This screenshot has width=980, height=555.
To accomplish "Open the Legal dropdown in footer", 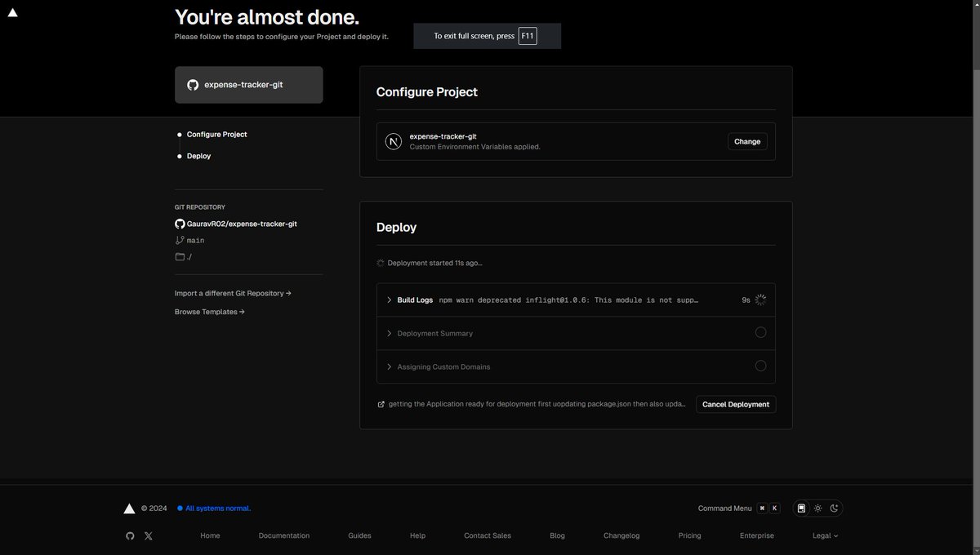I will (825, 536).
